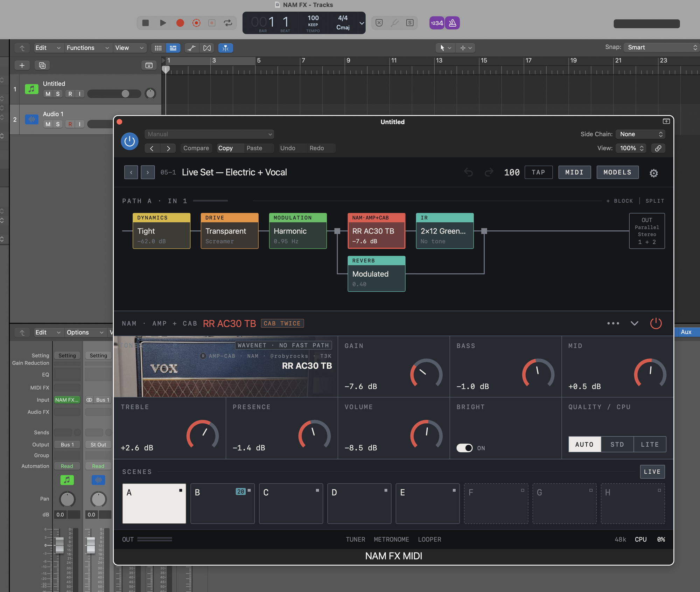Start playback with the Play button

pos(163,23)
